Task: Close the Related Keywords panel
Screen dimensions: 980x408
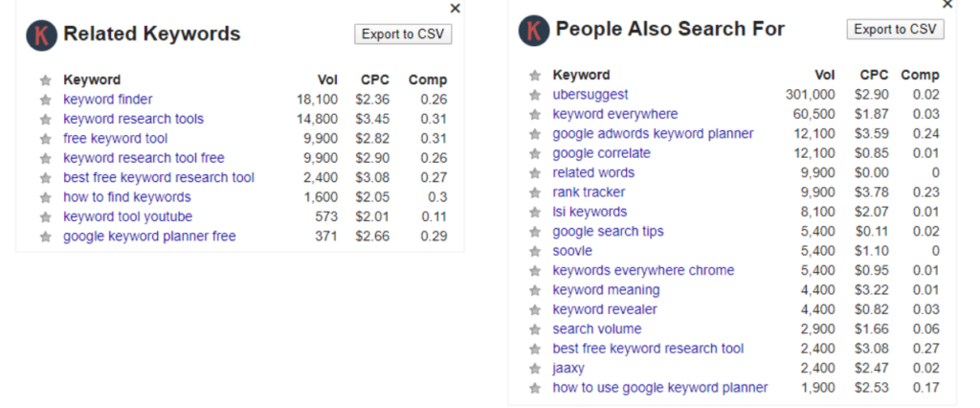Action: point(455,8)
